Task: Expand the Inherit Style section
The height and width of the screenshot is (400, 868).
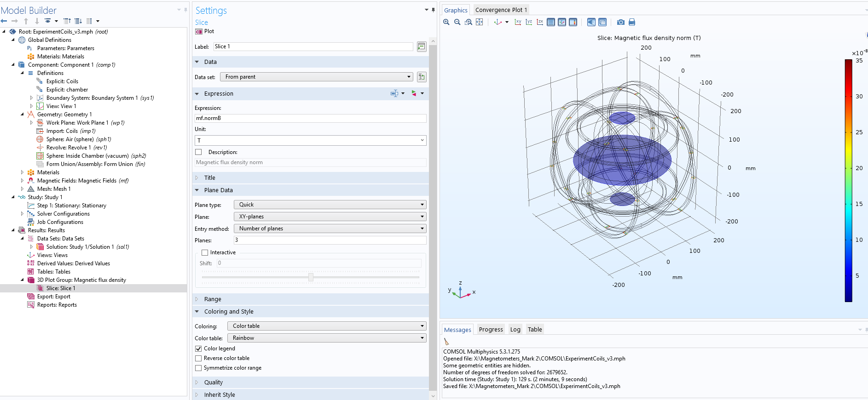Action: tap(311, 394)
